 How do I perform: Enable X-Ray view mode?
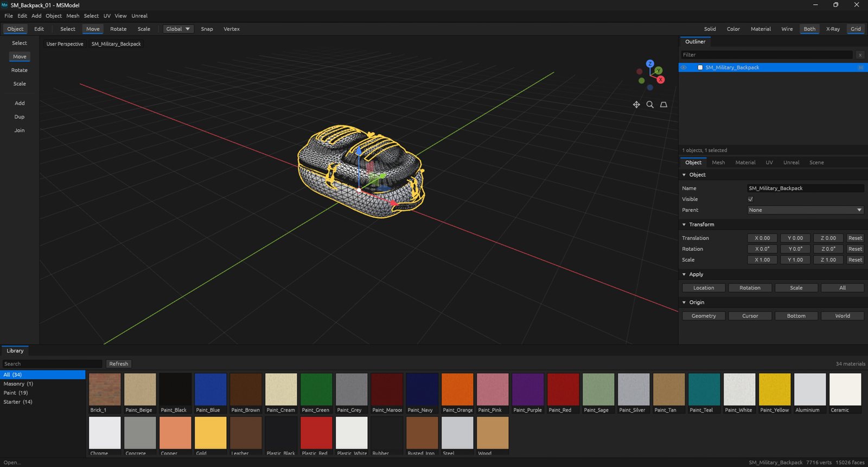click(833, 29)
